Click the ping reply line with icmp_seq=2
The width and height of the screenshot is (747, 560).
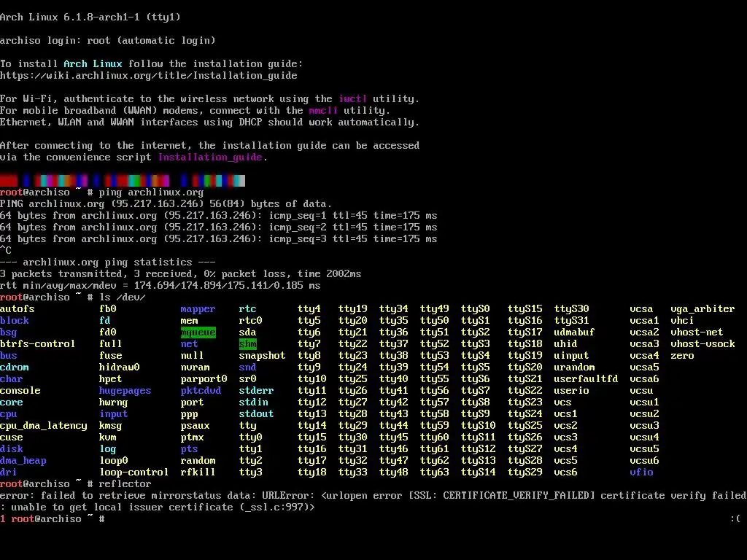[219, 227]
